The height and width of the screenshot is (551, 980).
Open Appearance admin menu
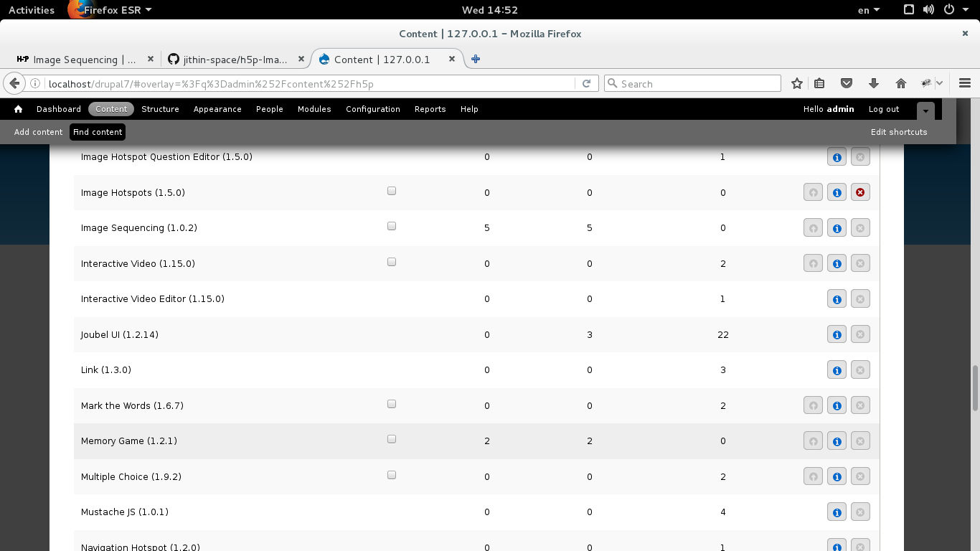point(217,109)
